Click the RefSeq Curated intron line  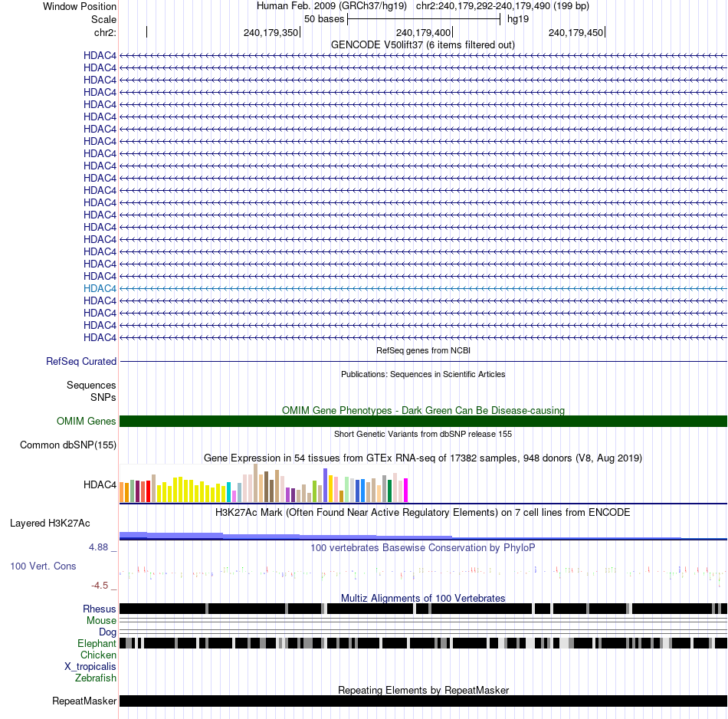tap(424, 361)
